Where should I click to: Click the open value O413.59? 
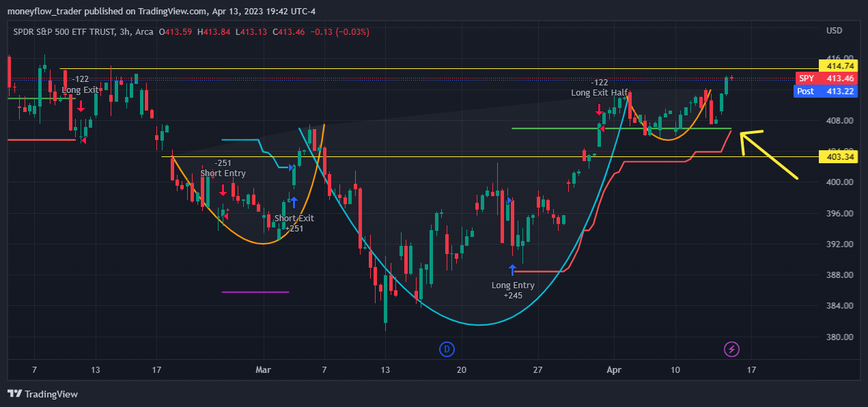[176, 31]
